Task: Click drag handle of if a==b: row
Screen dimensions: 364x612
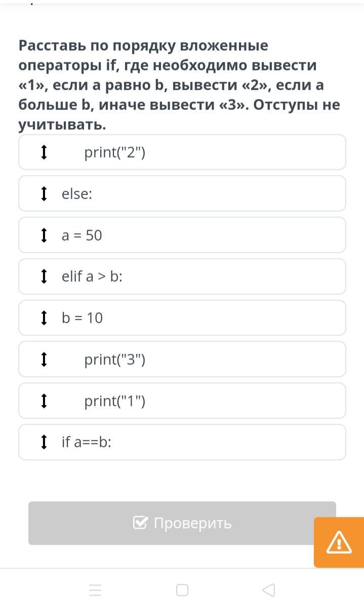Action: pyautogui.click(x=44, y=442)
